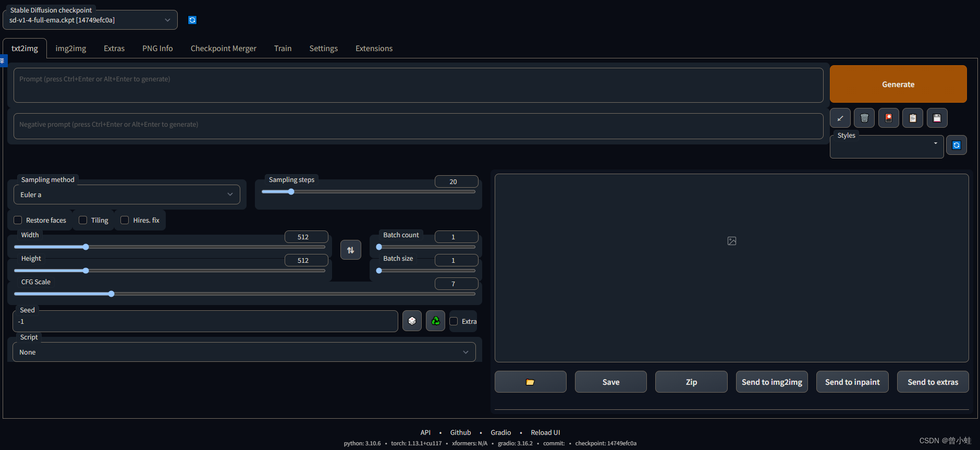The image size is (980, 450).
Task: Enable the Tiling checkbox
Action: 83,220
